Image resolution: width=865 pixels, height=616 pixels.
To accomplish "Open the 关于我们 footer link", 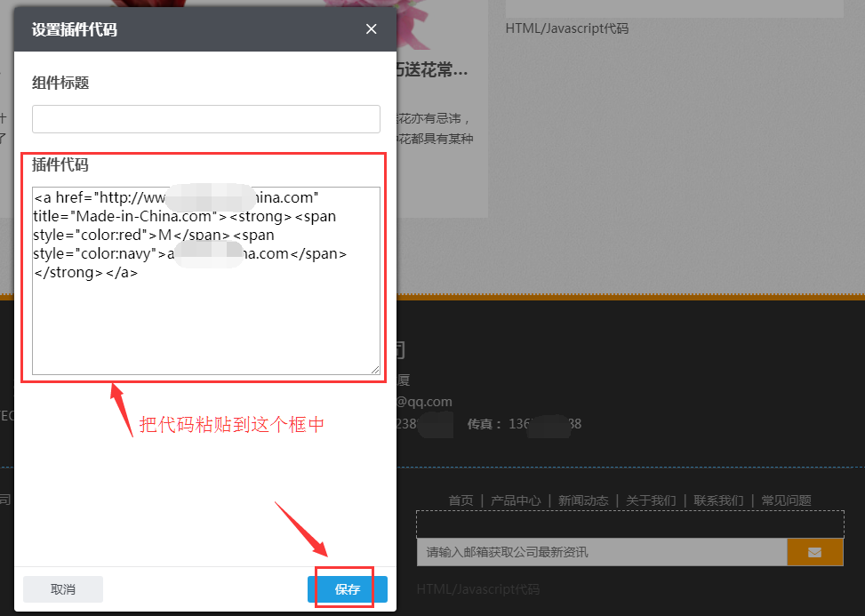I will click(652, 500).
